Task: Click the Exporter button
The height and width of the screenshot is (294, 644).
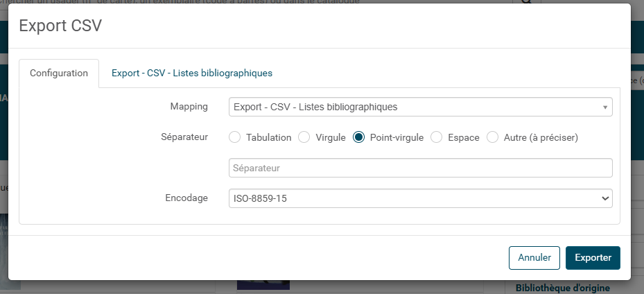Action: [593, 258]
